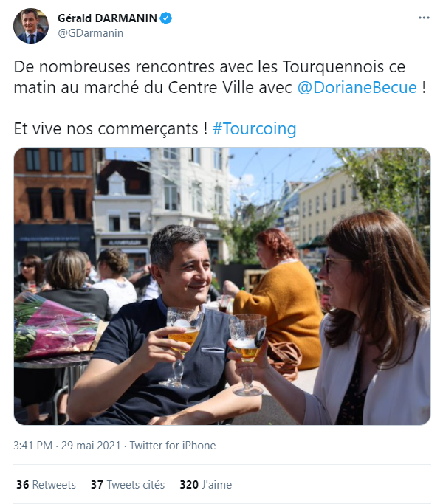Click the 3:41 PM timestamp
Viewport: 443px width, 504px height.
(x=32, y=446)
